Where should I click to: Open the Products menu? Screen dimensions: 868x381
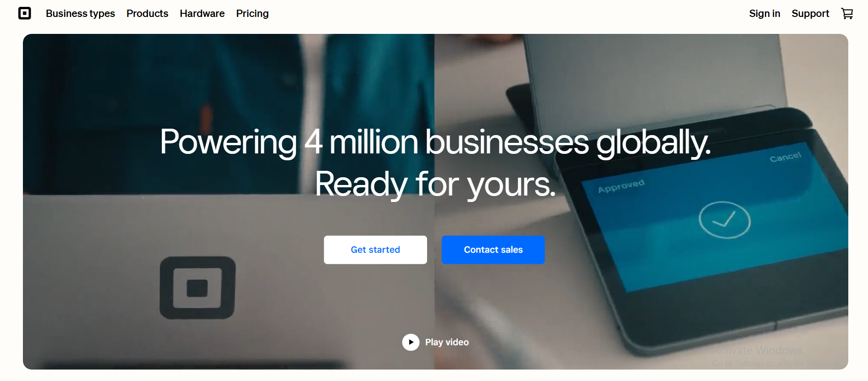(147, 14)
